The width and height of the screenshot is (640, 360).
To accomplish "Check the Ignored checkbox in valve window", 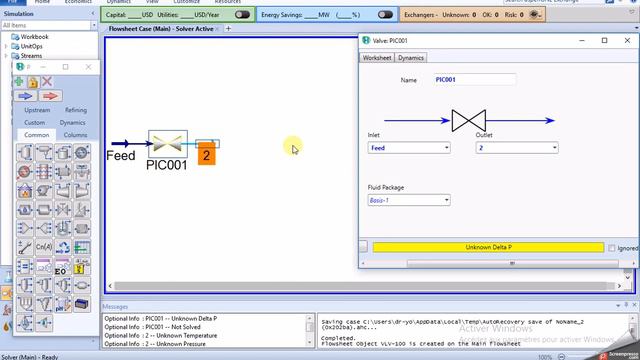I will coord(611,248).
